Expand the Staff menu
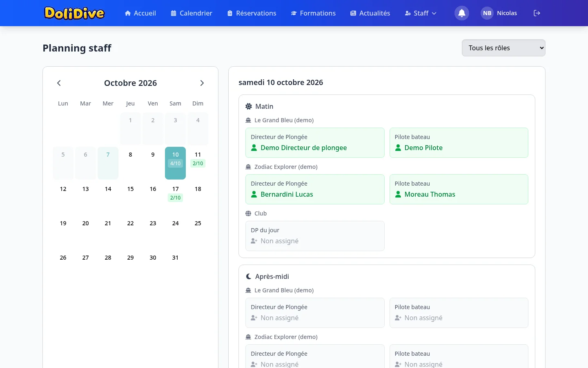 [421, 13]
